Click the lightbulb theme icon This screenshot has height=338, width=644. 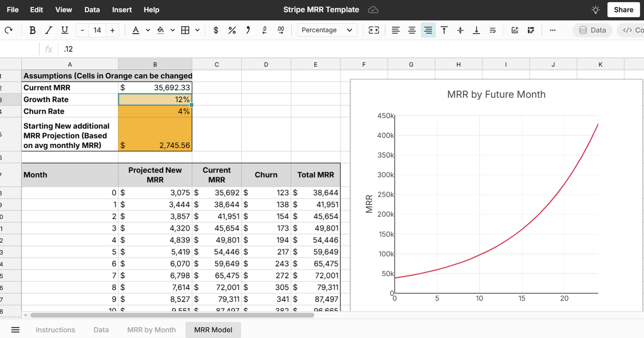click(x=595, y=10)
